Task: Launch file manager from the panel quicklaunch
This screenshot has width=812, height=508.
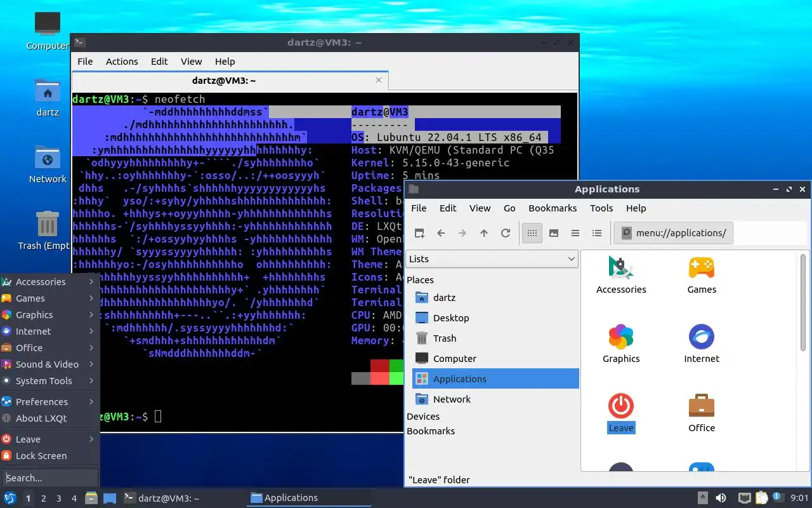Action: coord(91,498)
